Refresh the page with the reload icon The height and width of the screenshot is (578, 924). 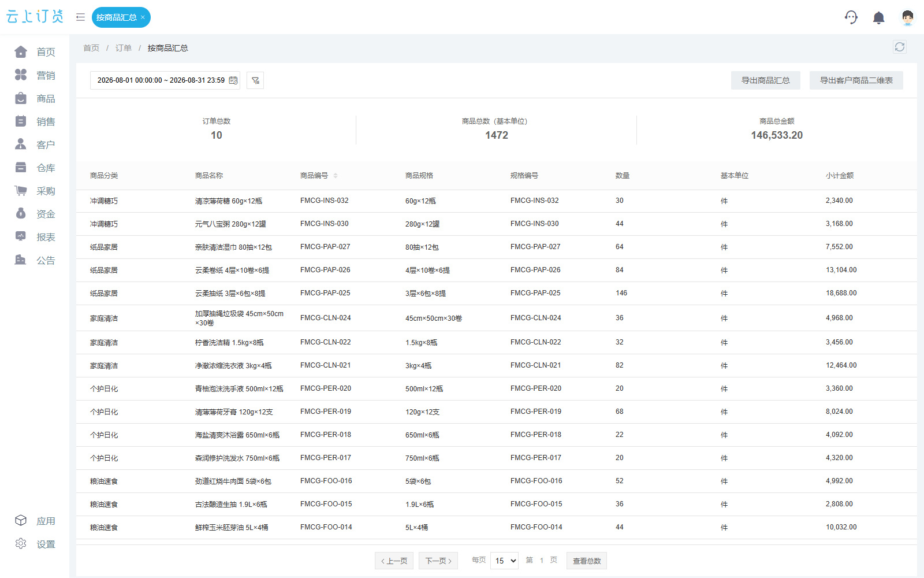point(899,47)
